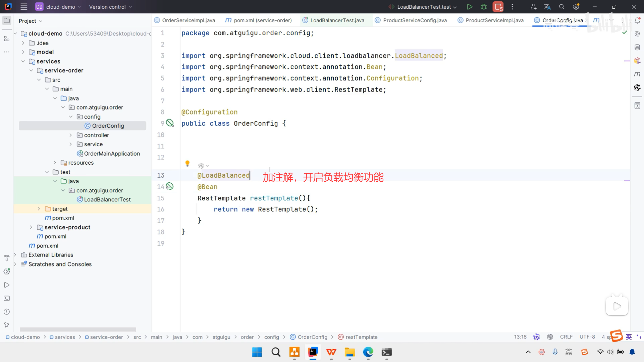Open the Version control dropdown menu
This screenshot has width=644, height=362.
pos(110,7)
